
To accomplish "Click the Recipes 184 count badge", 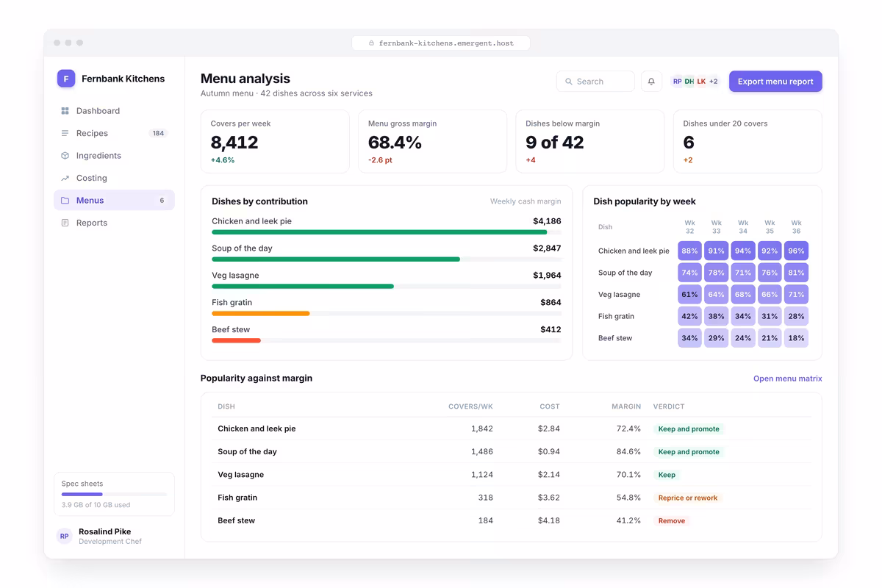I will click(158, 133).
